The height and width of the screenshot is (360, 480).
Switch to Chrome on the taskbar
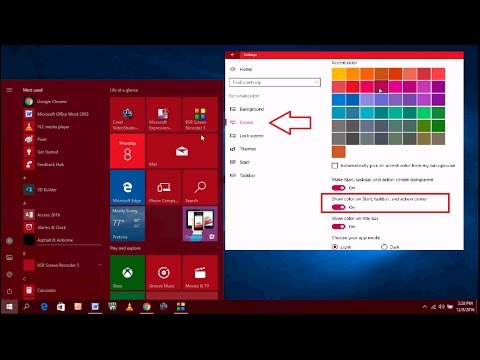[147, 307]
